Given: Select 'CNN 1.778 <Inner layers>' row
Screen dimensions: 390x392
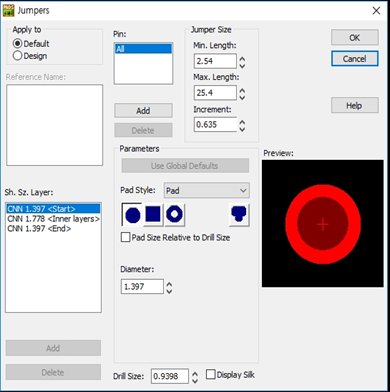Looking at the screenshot, I should coord(53,219).
